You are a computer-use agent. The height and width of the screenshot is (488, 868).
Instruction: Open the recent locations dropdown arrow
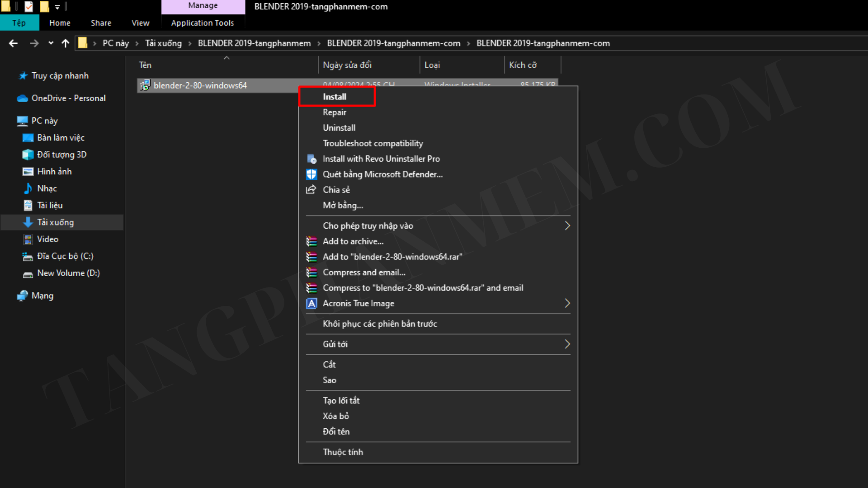tap(51, 43)
